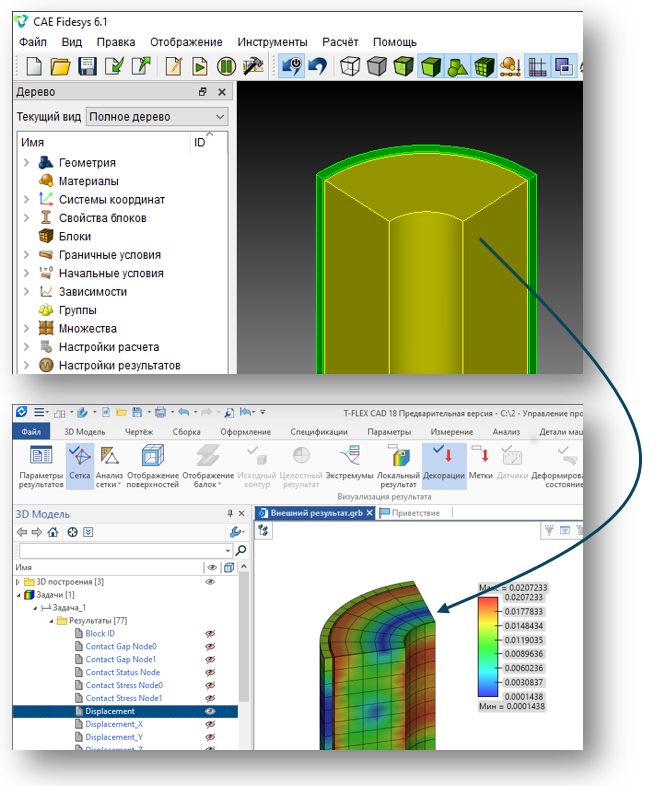Open the Анализ сетки dropdown in ribbon
656x786 pixels.
coord(109,467)
